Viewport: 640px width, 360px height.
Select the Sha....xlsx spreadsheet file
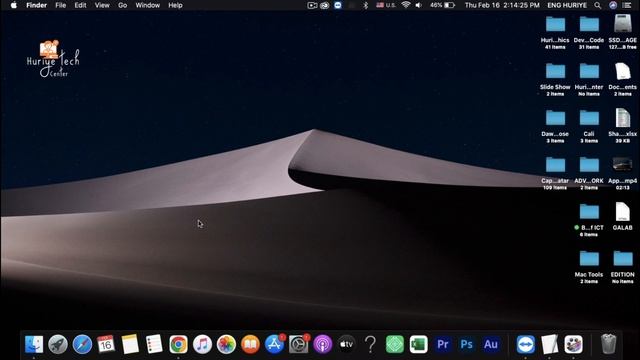click(622, 118)
